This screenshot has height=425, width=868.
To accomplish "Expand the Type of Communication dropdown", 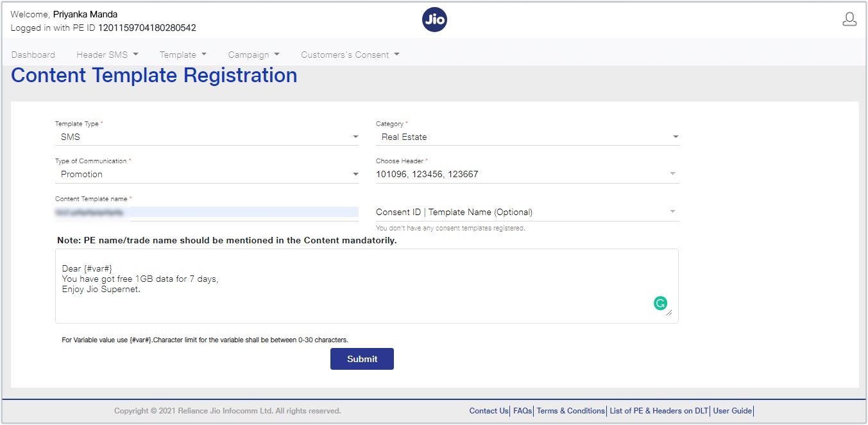I will [207, 174].
